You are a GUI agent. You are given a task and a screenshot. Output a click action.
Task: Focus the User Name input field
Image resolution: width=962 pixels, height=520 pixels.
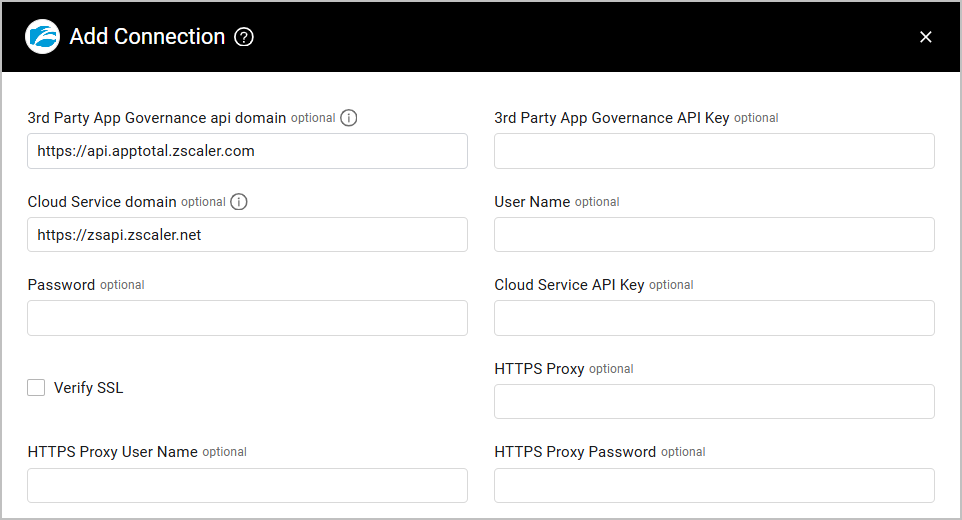click(x=714, y=235)
